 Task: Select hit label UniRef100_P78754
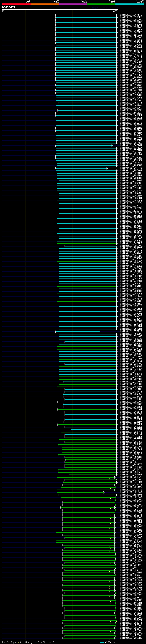pos(131,429)
